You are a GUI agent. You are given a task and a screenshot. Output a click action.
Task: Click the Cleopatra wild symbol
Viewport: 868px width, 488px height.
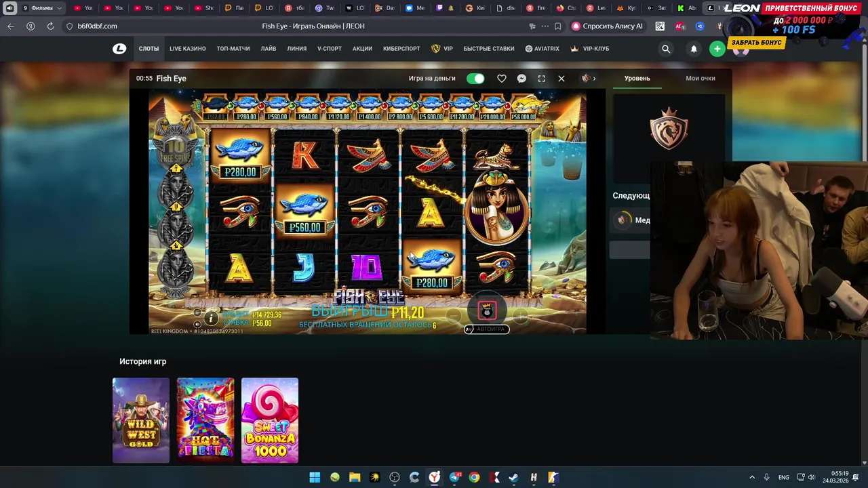pos(498,207)
